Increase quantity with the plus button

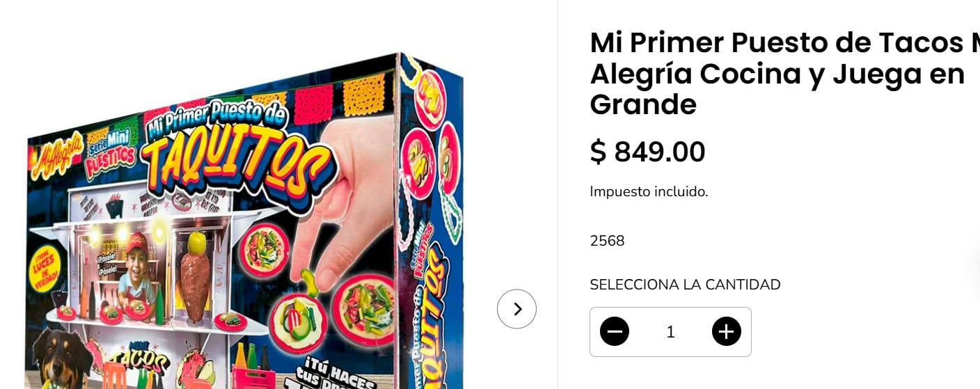coord(726,332)
